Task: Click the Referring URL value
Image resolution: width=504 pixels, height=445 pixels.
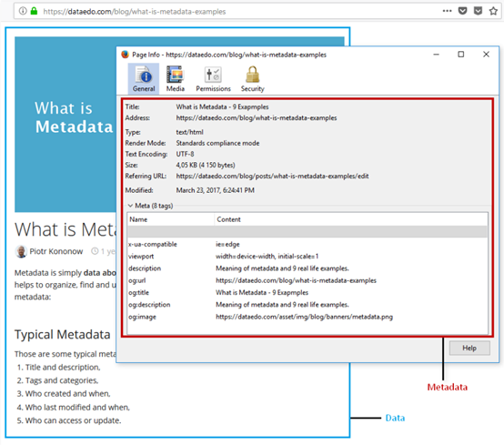Action: [272, 176]
